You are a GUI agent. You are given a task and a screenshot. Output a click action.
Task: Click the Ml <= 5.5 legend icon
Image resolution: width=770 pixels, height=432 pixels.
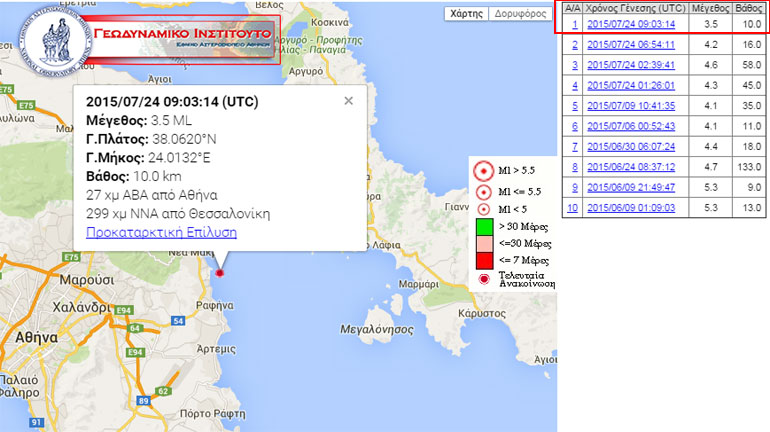484,191
